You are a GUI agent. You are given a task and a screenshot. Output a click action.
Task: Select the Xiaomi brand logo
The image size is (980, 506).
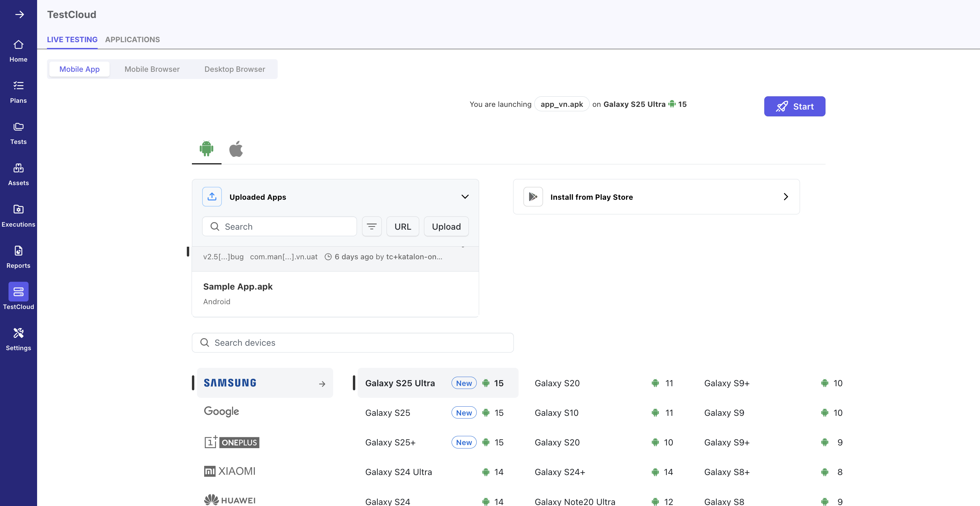click(x=229, y=471)
